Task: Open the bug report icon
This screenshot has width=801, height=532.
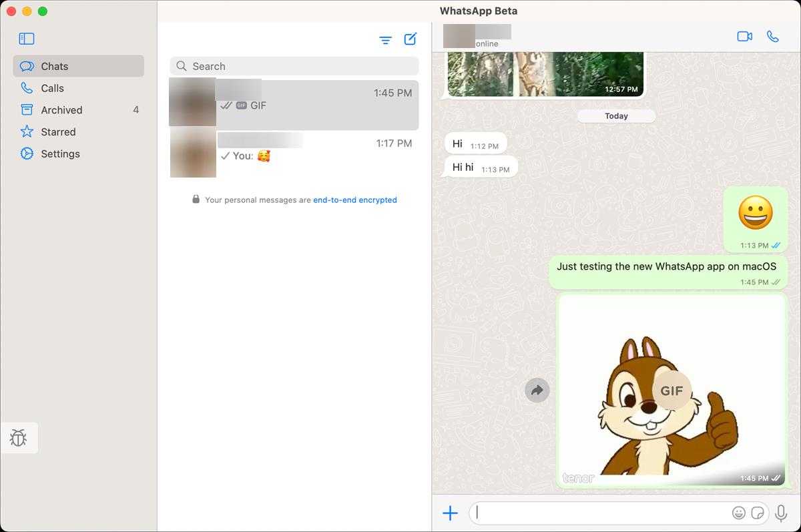Action: tap(19, 438)
